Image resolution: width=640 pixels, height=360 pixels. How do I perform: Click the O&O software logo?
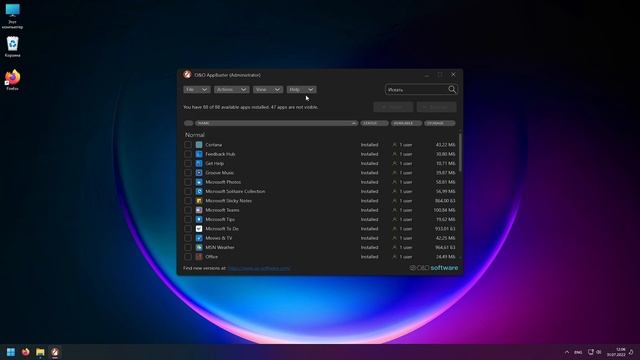pos(433,268)
